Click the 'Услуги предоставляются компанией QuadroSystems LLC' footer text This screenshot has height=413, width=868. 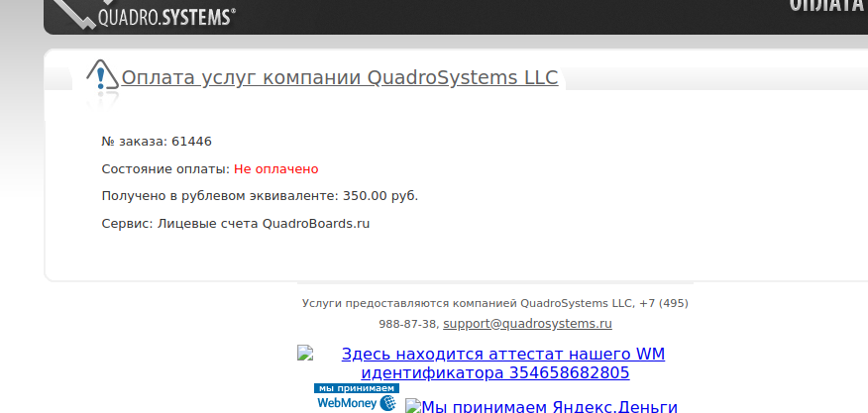467,303
